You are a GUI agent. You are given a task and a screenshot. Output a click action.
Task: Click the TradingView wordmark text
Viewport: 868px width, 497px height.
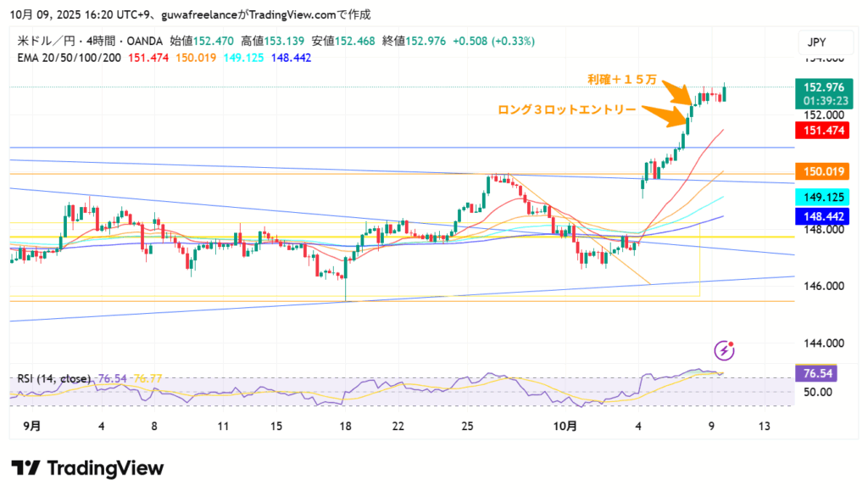coord(105,468)
